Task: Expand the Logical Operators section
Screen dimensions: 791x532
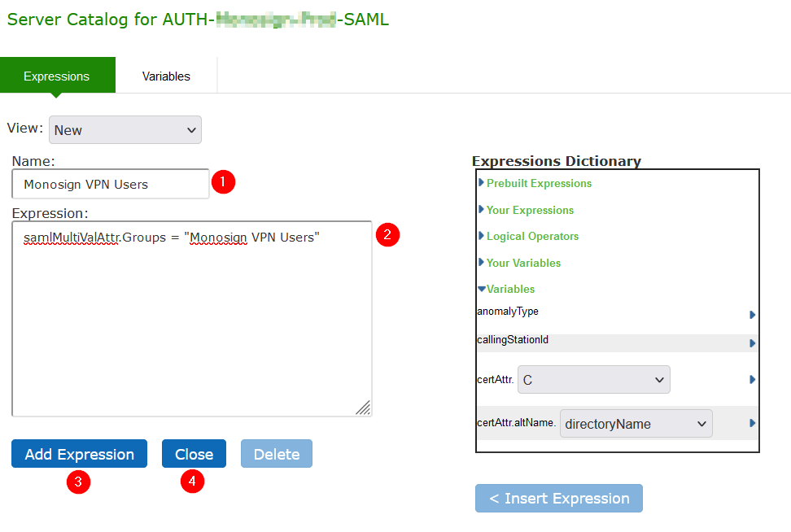Action: coord(531,236)
